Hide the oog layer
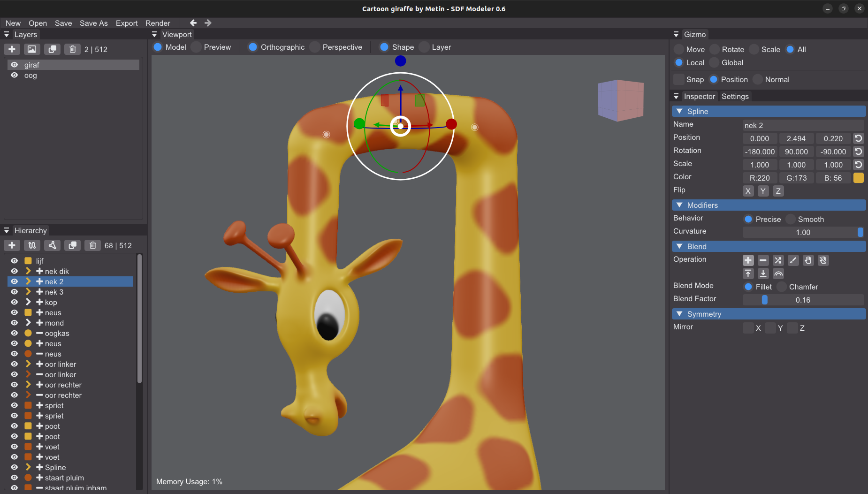 point(15,75)
